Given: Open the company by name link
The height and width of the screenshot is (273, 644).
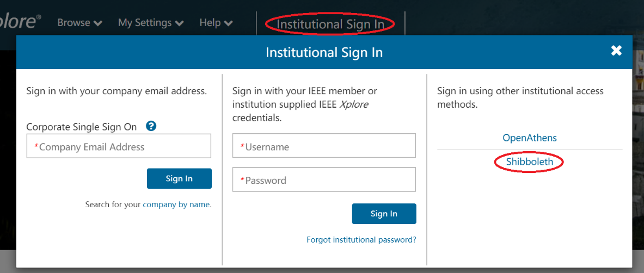Looking at the screenshot, I should pos(176,205).
